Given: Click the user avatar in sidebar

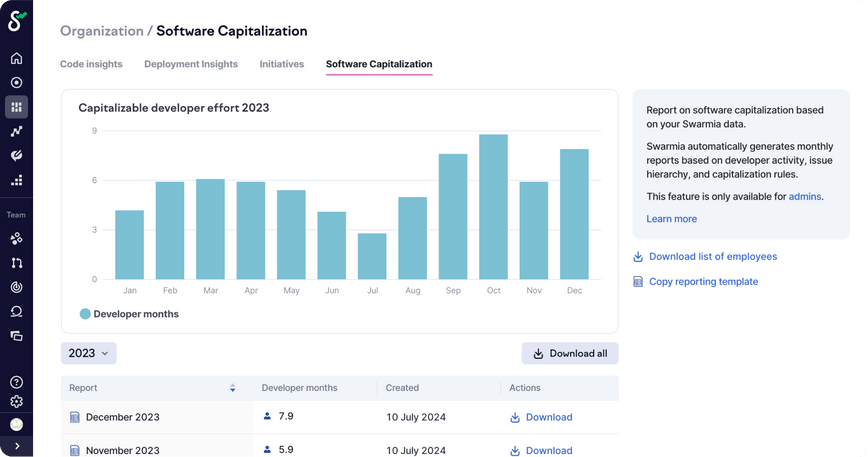Looking at the screenshot, I should (17, 424).
